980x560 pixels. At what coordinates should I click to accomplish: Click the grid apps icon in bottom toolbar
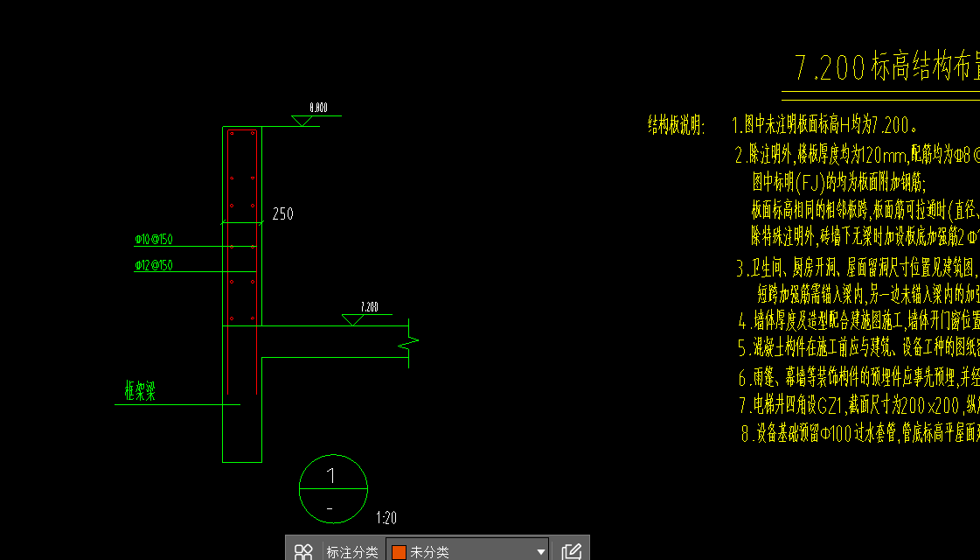(303, 551)
